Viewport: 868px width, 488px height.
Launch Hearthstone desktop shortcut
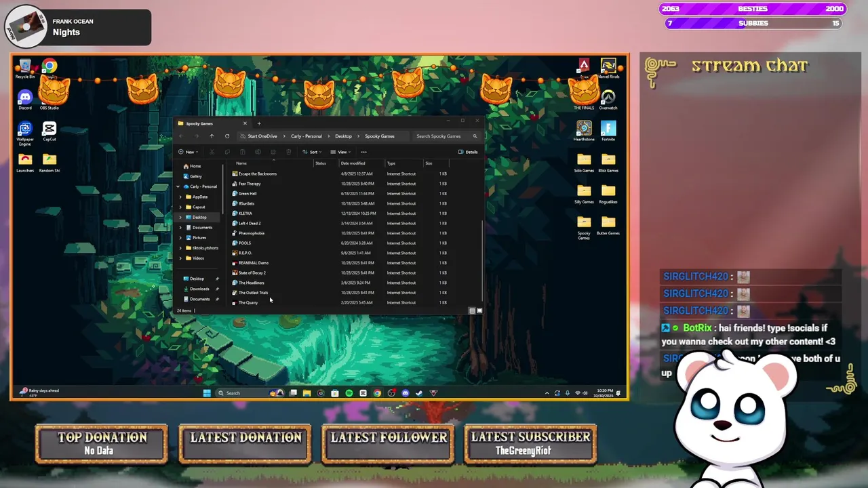[x=584, y=131]
